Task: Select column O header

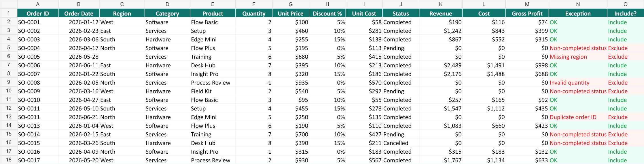Action: [x=626, y=4]
